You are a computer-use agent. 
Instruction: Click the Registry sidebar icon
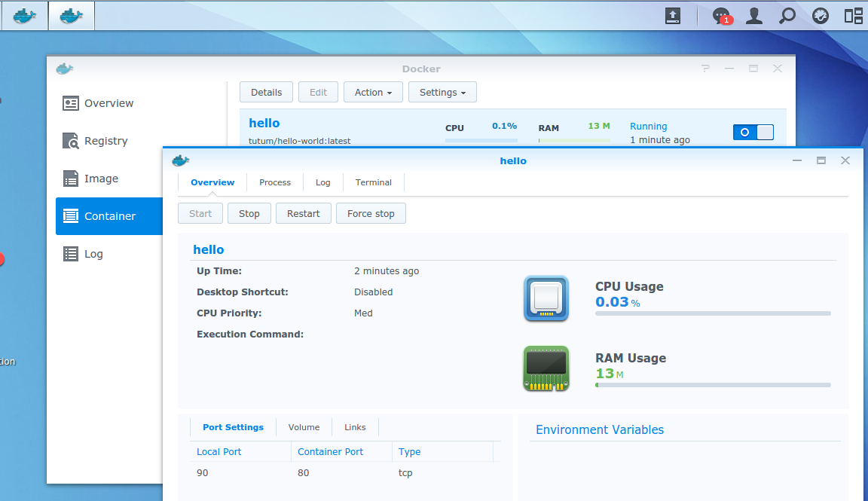tap(70, 141)
